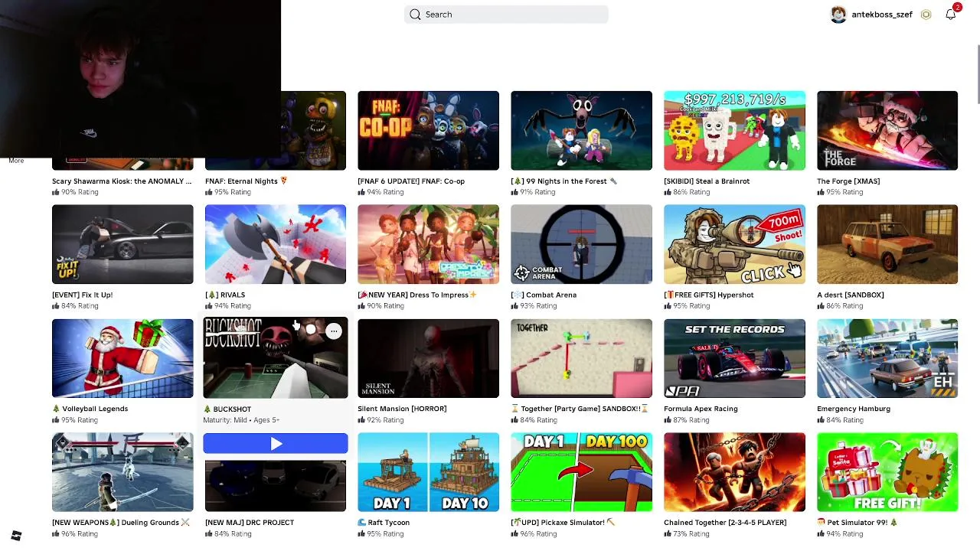Open the antekboss_szef profile name link
The width and height of the screenshot is (980, 551).
pyautogui.click(x=882, y=15)
